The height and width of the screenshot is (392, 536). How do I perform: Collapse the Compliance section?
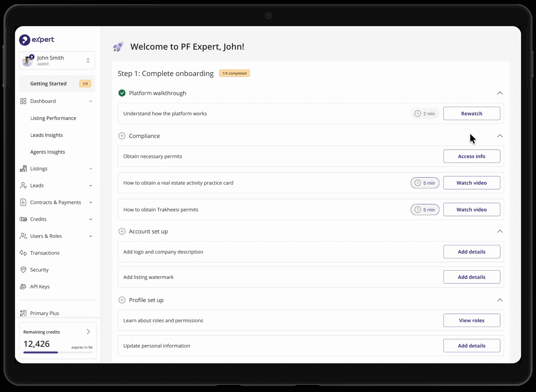click(500, 136)
